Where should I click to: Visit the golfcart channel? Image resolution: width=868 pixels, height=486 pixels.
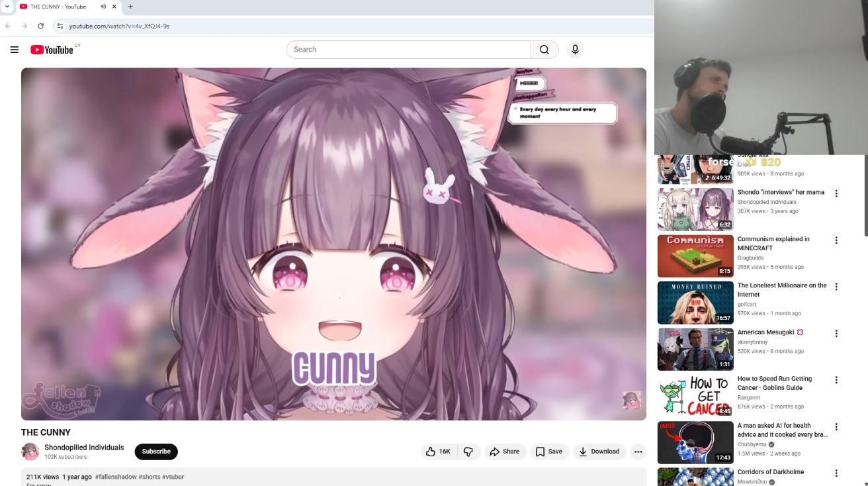pos(748,305)
